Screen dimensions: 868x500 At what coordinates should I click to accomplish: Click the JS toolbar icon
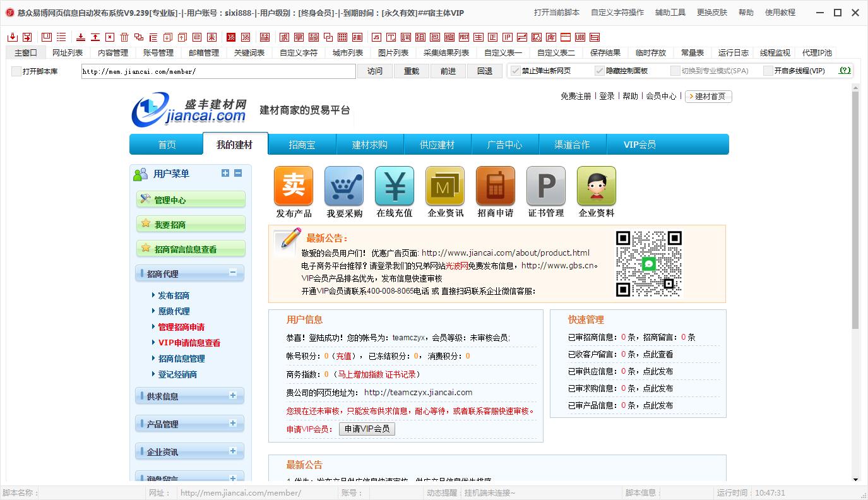pos(376,37)
